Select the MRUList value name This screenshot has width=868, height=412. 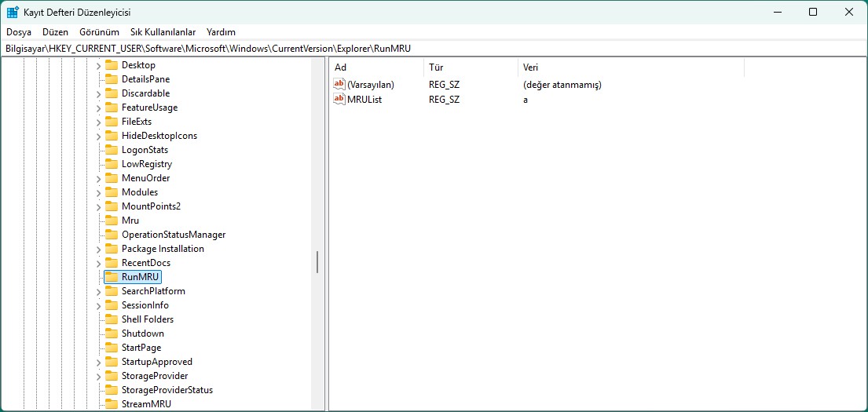click(x=364, y=100)
